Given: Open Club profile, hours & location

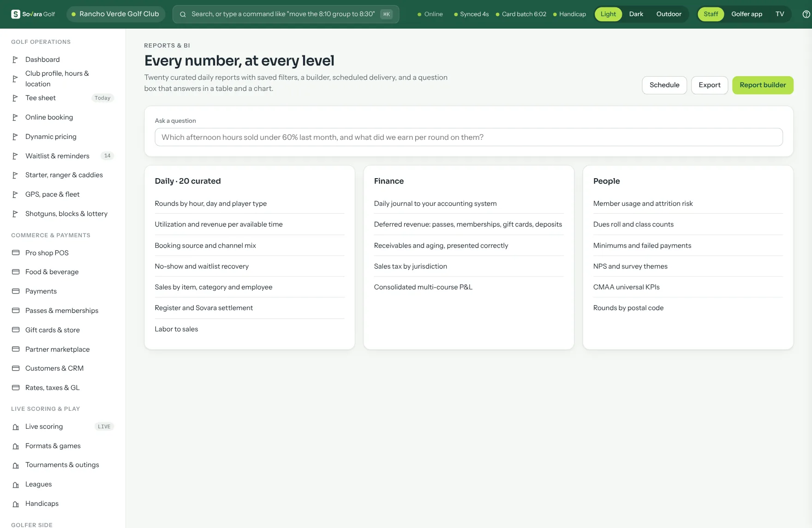Looking at the screenshot, I should (x=63, y=78).
